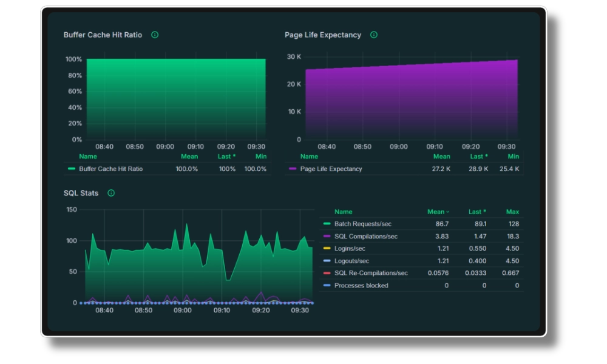Click the Buffer Cache Hit Ratio info icon
The image size is (607, 364).
point(155,35)
